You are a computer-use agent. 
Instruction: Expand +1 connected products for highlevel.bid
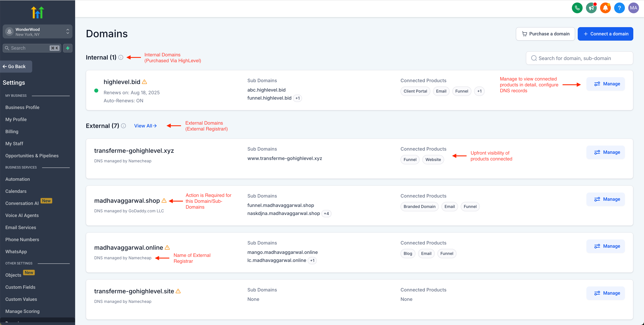point(479,91)
